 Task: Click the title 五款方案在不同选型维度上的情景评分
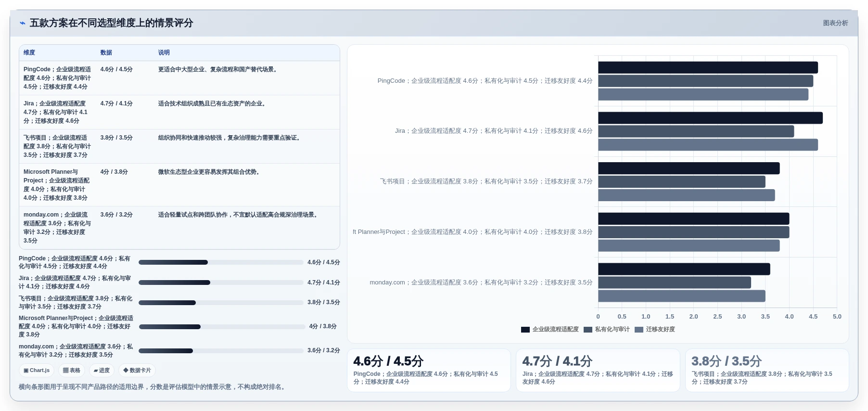[x=112, y=23]
